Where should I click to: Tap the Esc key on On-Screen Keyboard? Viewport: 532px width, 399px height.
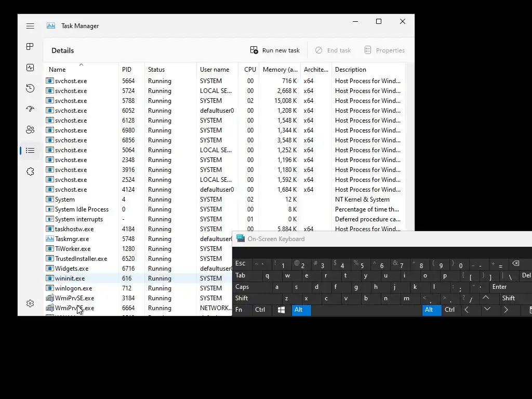click(x=242, y=263)
